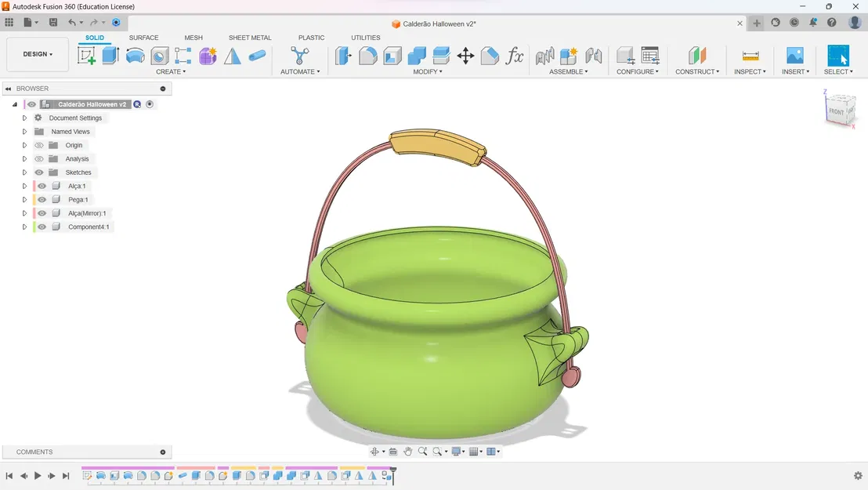This screenshot has width=868, height=490.
Task: Expand the Component4:1 tree item
Action: pos(24,227)
